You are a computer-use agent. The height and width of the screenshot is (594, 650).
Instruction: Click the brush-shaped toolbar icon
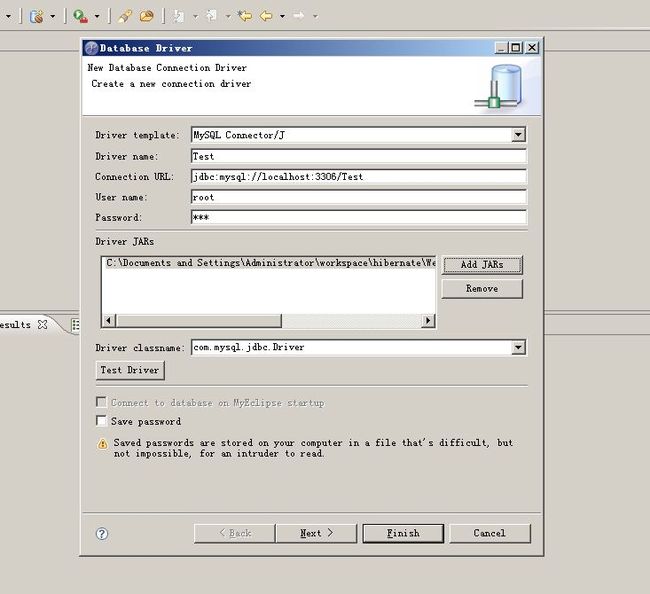tap(125, 16)
